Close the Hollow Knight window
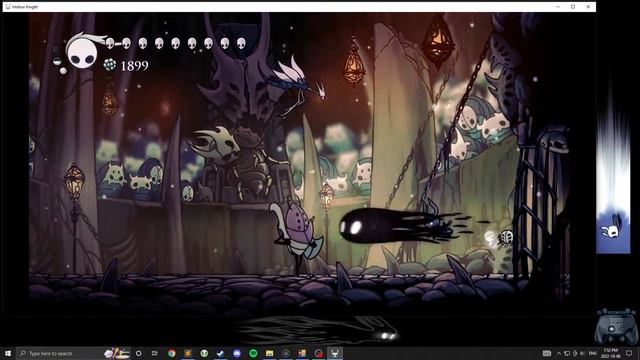 coord(588,7)
